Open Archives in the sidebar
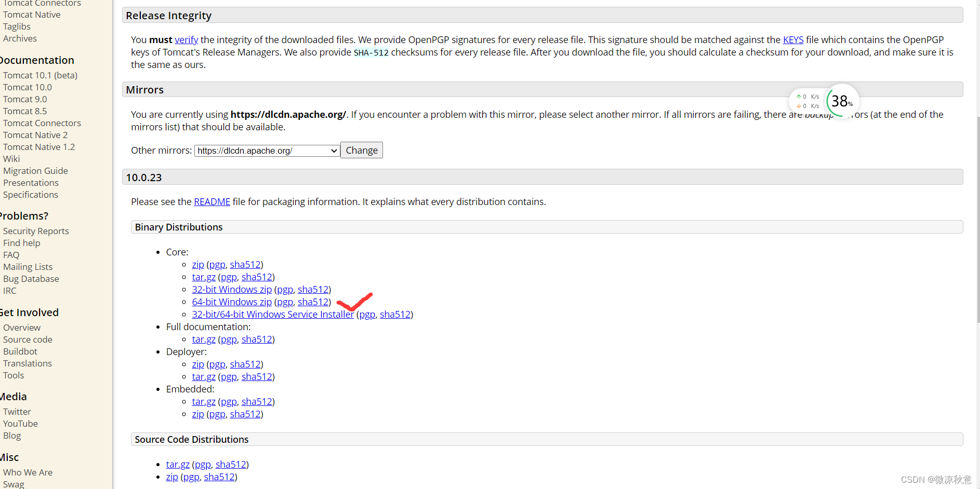 pos(20,38)
